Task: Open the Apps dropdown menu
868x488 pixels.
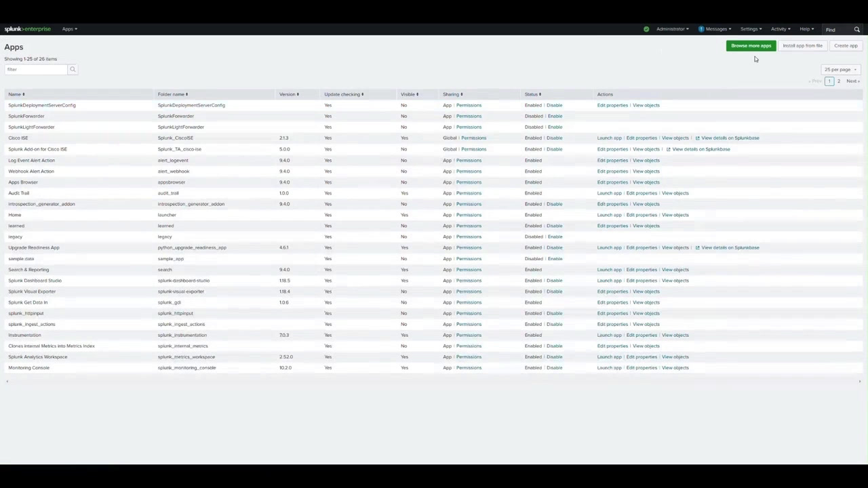Action: 70,29
